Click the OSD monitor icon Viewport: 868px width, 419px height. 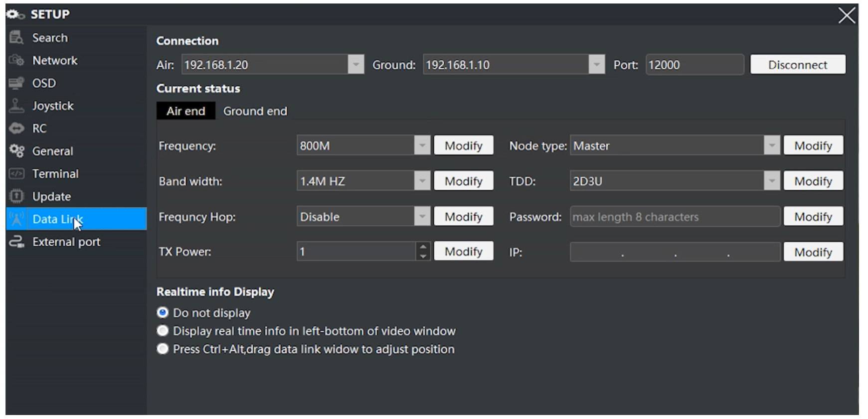coord(16,83)
